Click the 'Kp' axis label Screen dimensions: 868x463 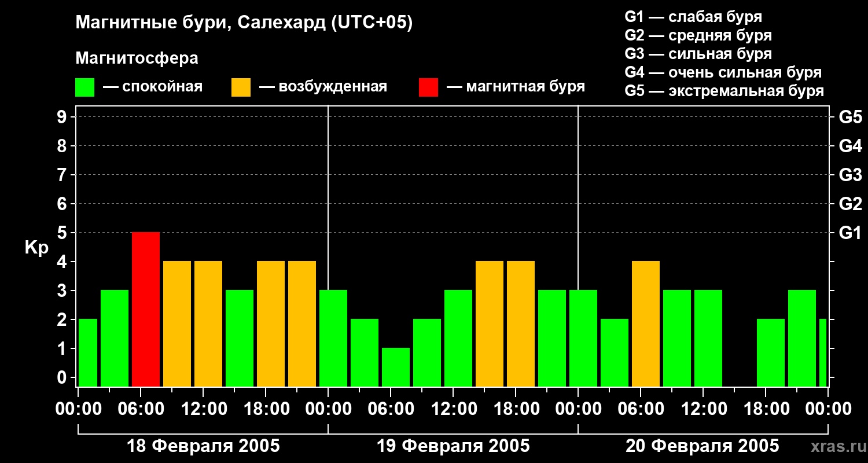click(36, 248)
